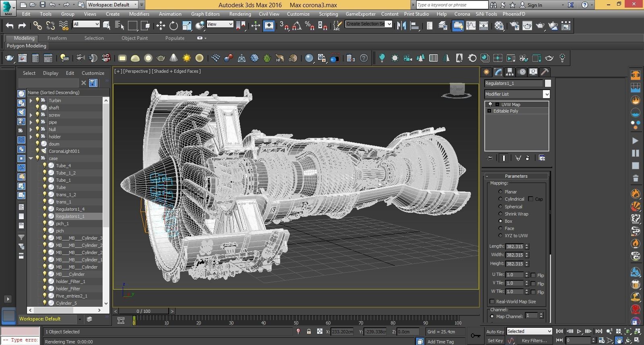Screen dimensions: 644x345
Task: Expand the Editable Poly modifier entry
Action: tap(489, 111)
